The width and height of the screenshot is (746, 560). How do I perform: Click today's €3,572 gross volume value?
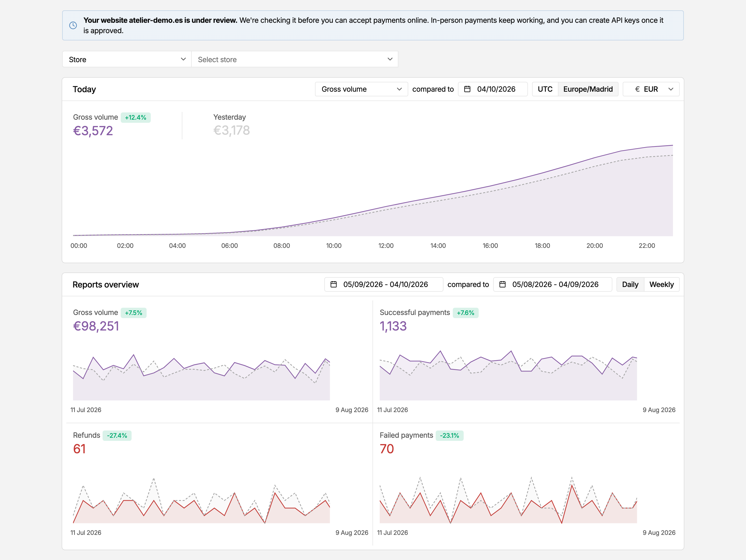tap(93, 131)
